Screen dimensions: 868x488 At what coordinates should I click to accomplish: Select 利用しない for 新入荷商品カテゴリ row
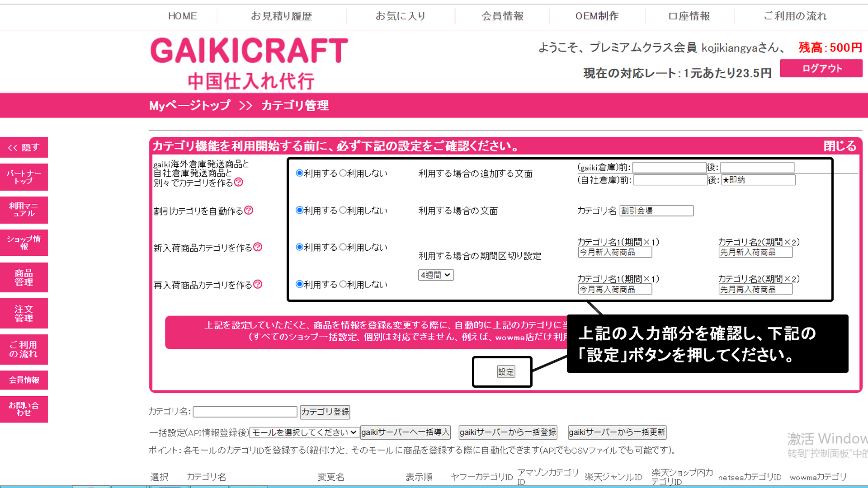[343, 247]
